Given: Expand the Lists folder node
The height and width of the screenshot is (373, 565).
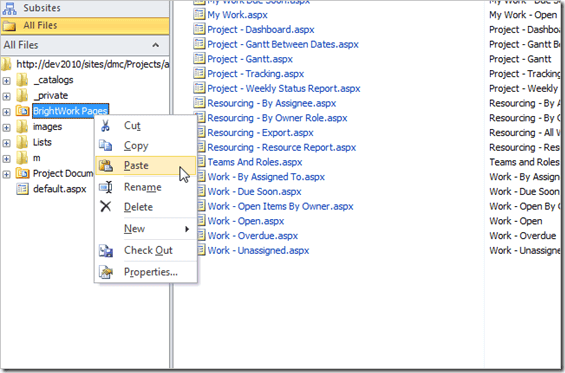Looking at the screenshot, I should 6,143.
